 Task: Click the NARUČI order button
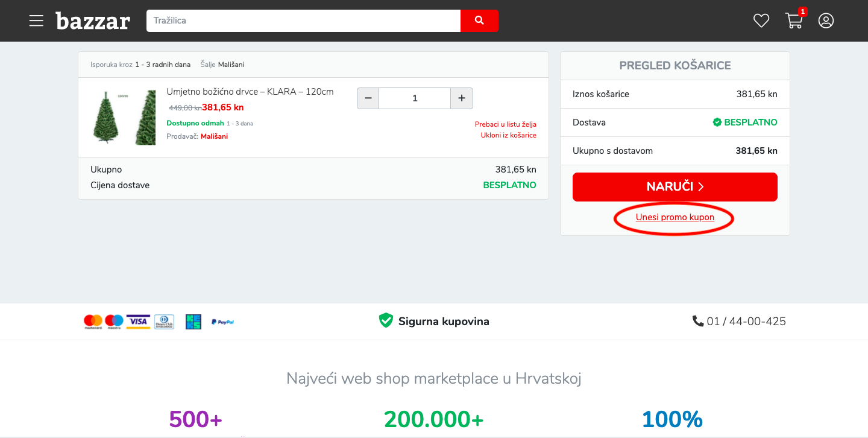click(x=675, y=187)
